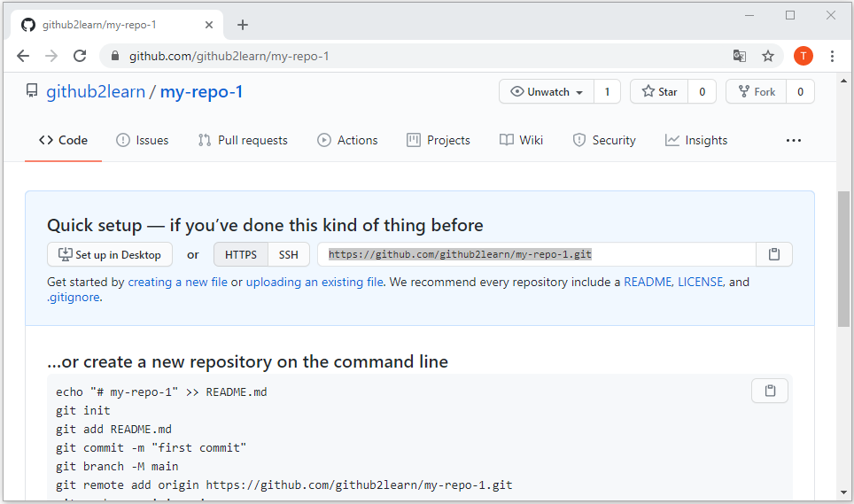Image resolution: width=854 pixels, height=504 pixels.
Task: Copy the command line snippet
Action: (770, 391)
